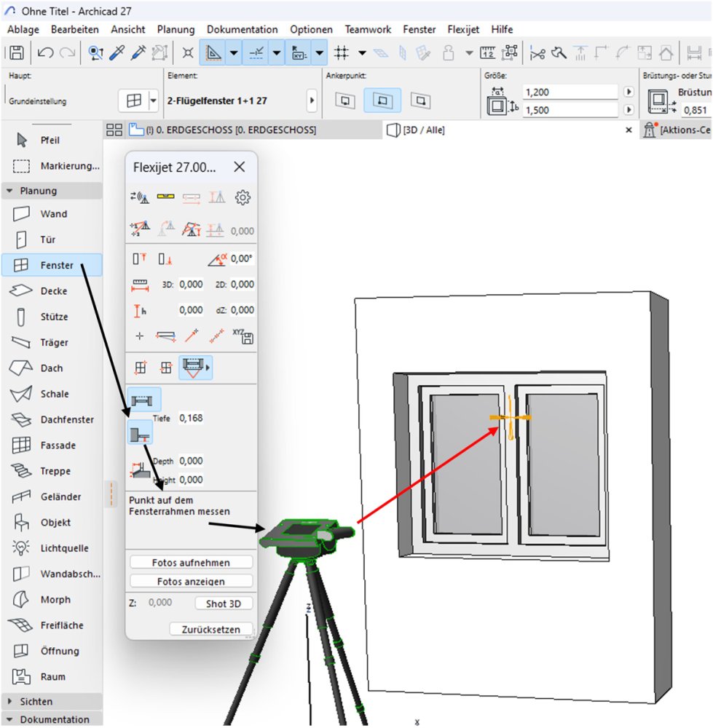Select the third Ankerpunkt option
Screen dimensions: 713x728
(420, 100)
